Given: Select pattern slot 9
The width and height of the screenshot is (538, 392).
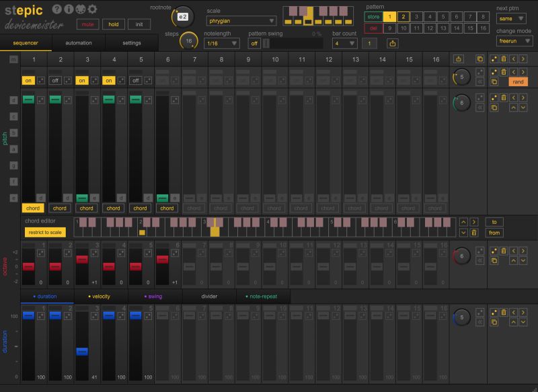Looking at the screenshot, I should 389,28.
